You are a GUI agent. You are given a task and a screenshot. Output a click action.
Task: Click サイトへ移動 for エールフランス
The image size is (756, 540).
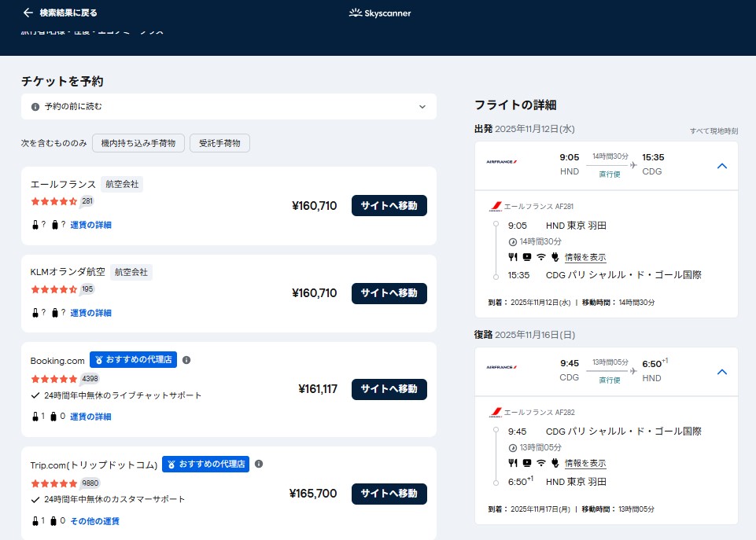point(389,206)
